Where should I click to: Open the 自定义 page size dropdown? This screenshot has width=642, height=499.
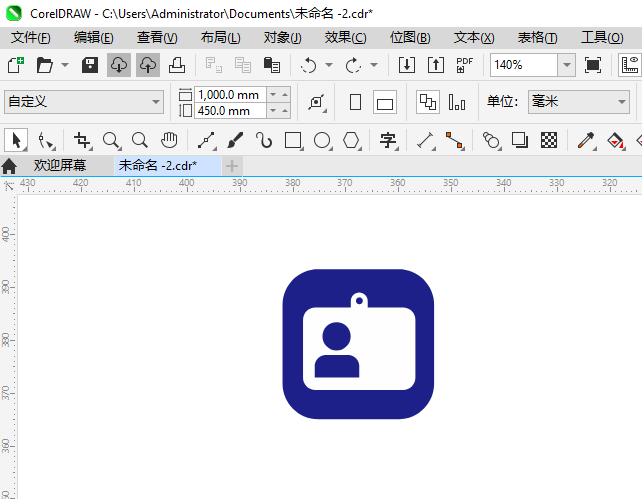coord(84,102)
